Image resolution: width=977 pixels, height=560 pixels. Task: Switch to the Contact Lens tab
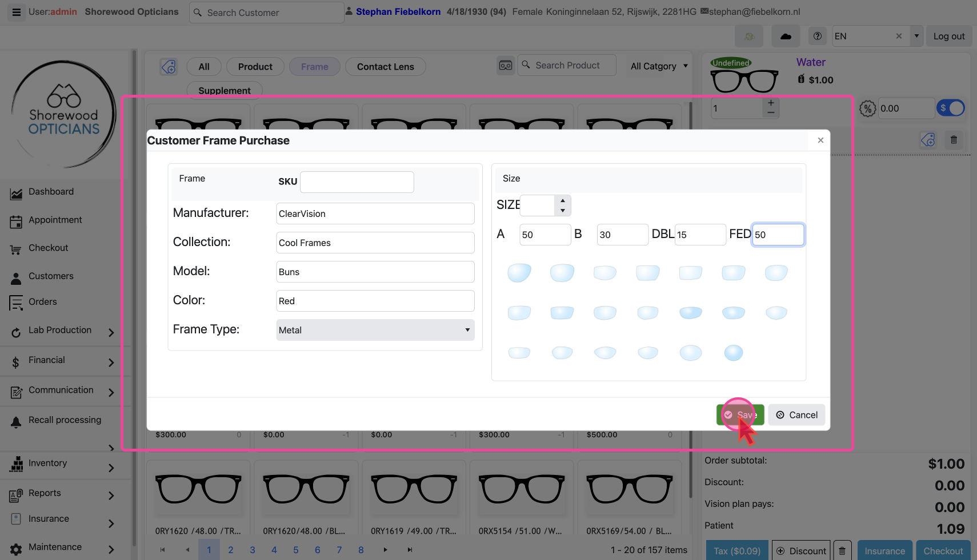tap(385, 67)
